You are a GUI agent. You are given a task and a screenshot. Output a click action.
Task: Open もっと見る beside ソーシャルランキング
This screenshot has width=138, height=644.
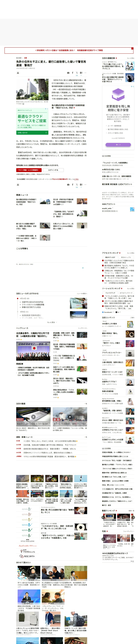[x=131, y=289]
